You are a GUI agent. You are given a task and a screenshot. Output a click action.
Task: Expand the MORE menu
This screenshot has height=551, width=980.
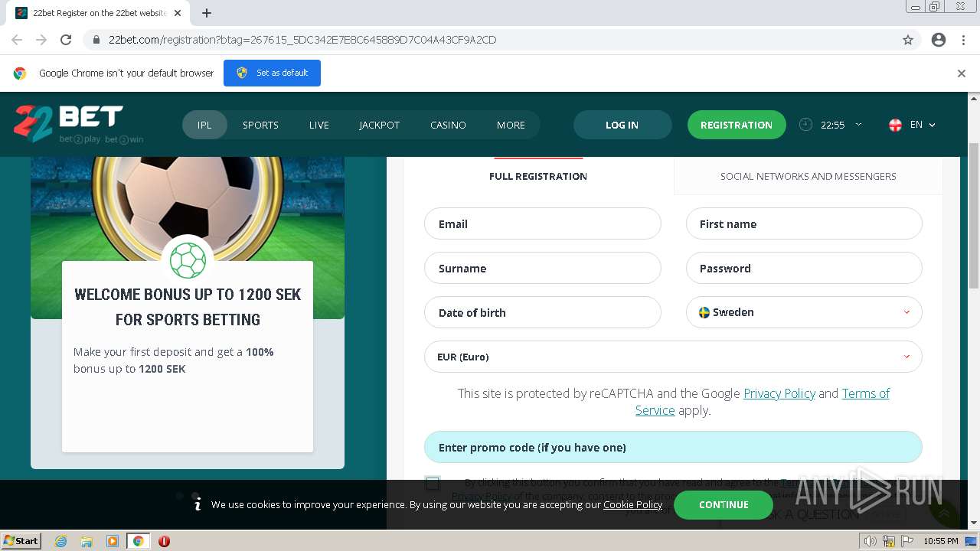[511, 125]
